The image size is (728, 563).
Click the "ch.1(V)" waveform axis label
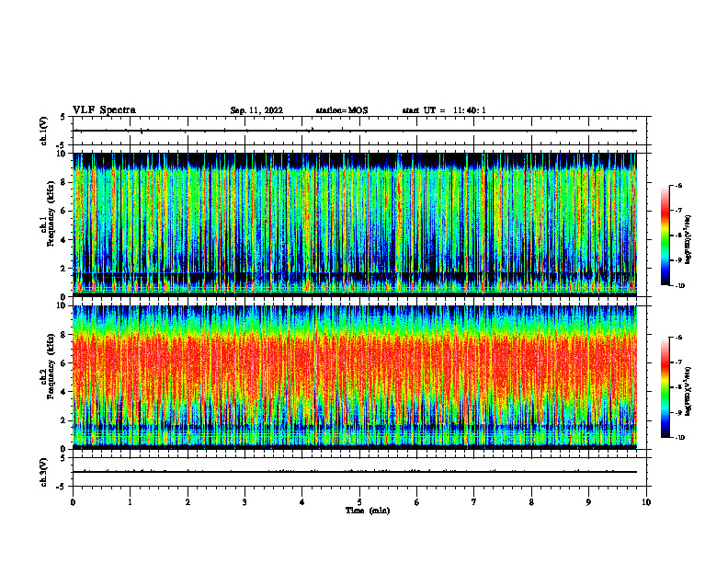point(43,131)
